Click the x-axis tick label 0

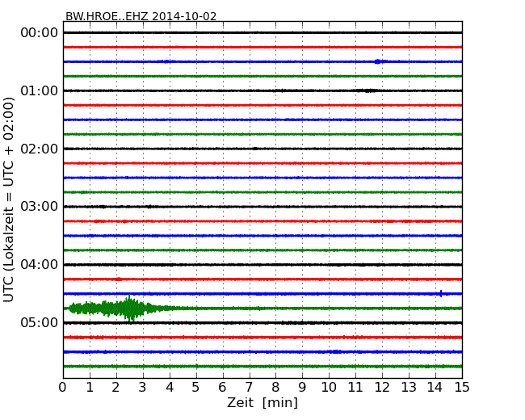63,388
